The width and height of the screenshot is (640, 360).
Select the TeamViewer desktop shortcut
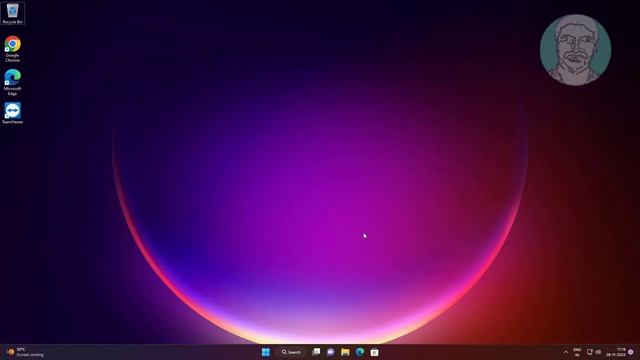[x=13, y=113]
